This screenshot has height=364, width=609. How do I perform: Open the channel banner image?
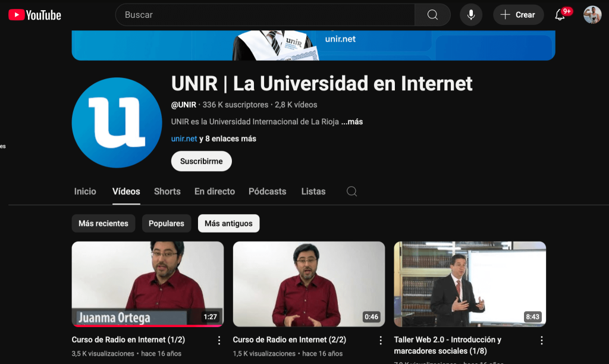tap(313, 45)
